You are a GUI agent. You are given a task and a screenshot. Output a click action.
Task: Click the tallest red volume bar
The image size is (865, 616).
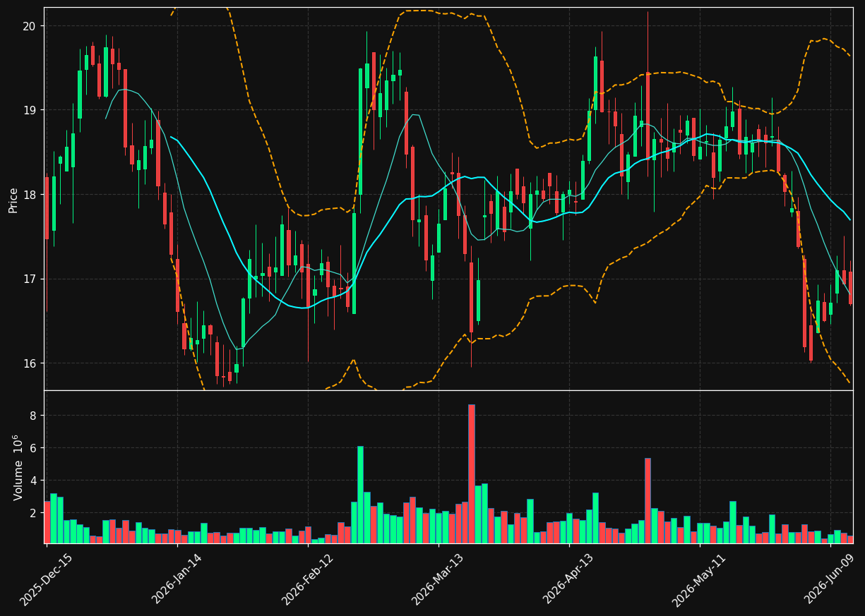pyautogui.click(x=471, y=473)
